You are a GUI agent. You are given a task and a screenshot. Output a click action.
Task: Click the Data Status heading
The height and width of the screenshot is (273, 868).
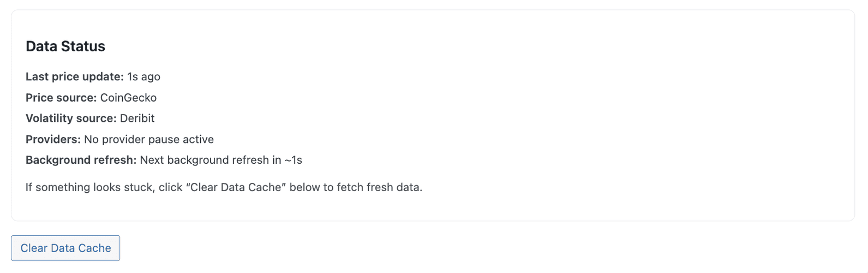pyautogui.click(x=65, y=46)
